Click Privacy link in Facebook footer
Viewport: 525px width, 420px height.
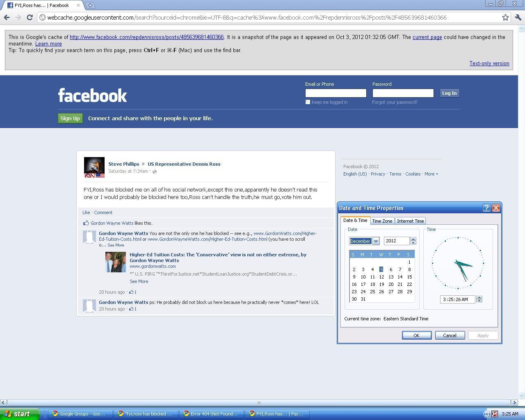click(378, 174)
